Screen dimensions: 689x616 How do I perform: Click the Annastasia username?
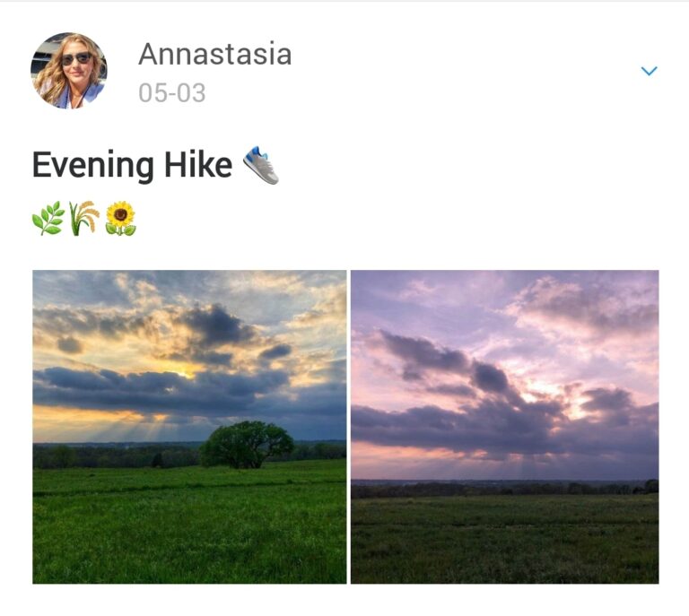[x=215, y=54]
